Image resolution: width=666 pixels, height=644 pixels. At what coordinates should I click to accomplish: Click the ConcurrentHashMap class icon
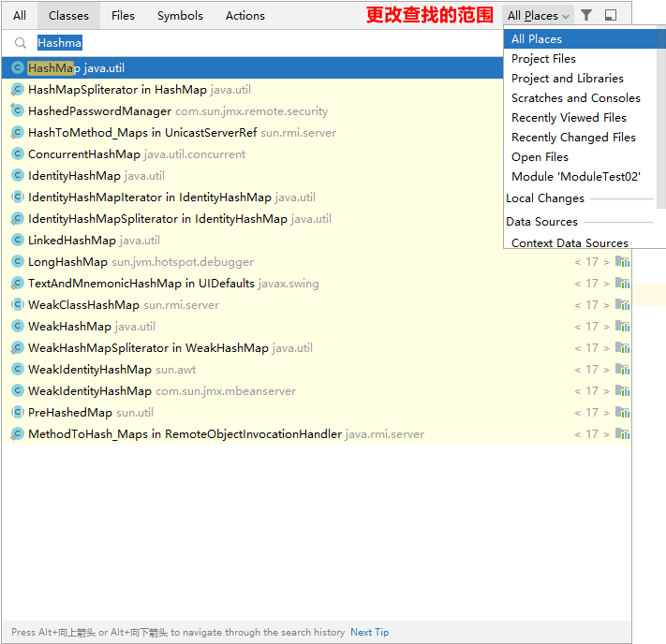point(18,154)
